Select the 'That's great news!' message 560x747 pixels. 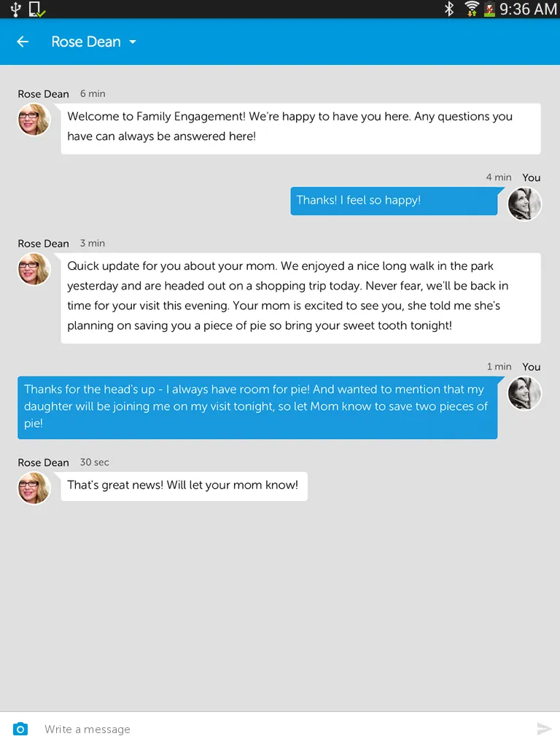click(184, 486)
